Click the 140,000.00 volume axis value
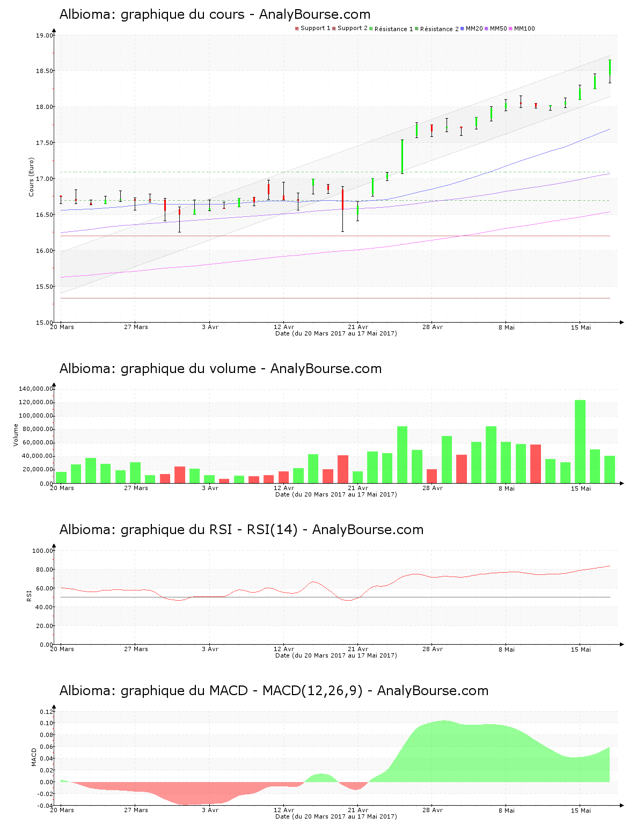644x832 pixels. point(36,389)
